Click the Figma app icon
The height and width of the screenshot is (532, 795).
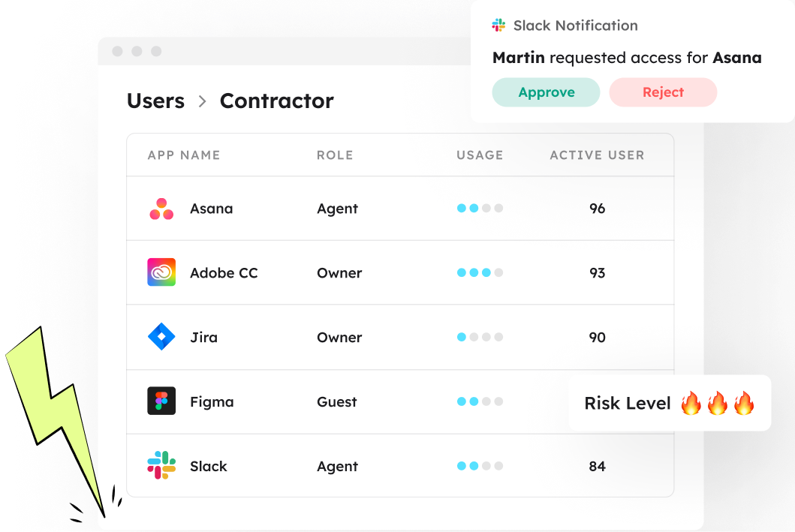[161, 401]
